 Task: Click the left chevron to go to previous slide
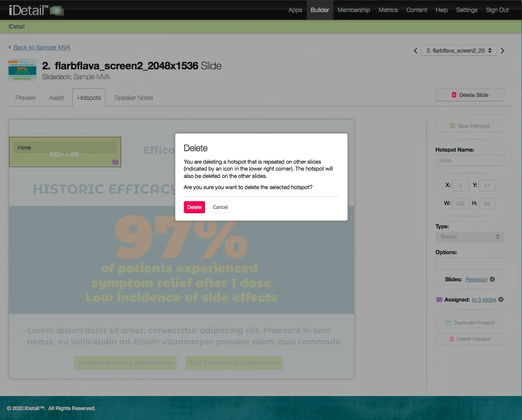415,50
